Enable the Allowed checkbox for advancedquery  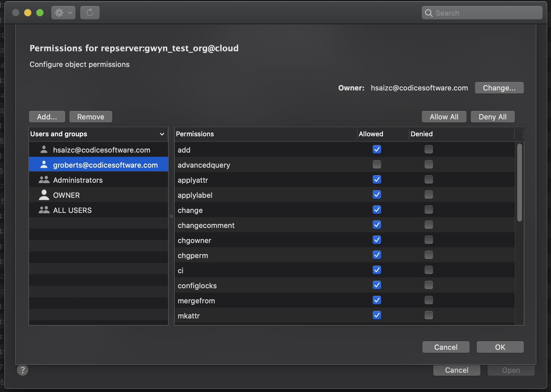pyautogui.click(x=377, y=164)
